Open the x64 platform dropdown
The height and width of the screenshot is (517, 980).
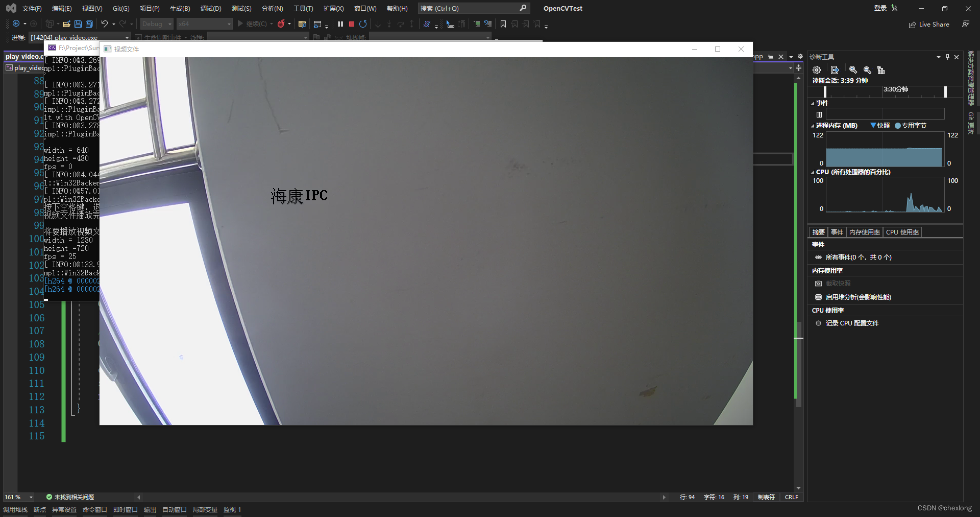pyautogui.click(x=204, y=24)
